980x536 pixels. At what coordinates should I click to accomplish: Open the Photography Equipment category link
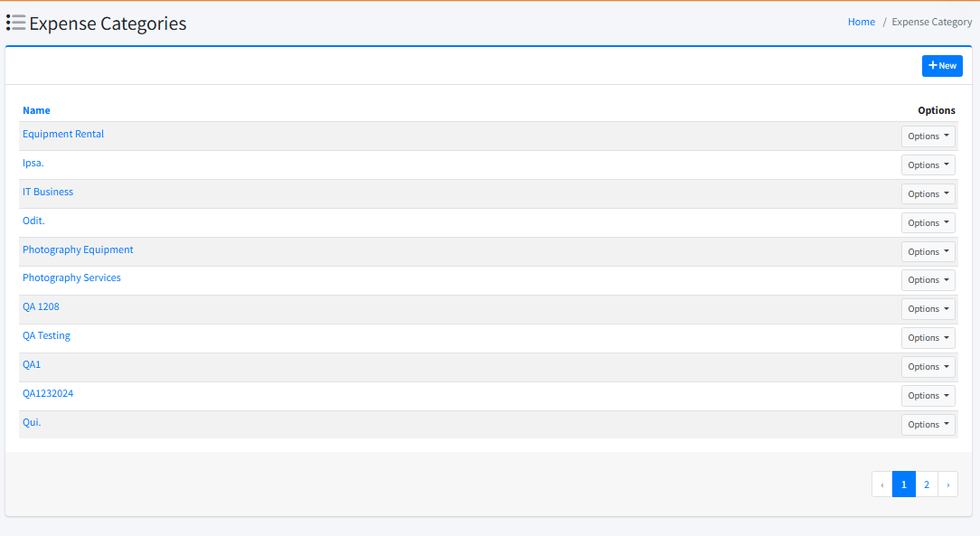point(78,249)
